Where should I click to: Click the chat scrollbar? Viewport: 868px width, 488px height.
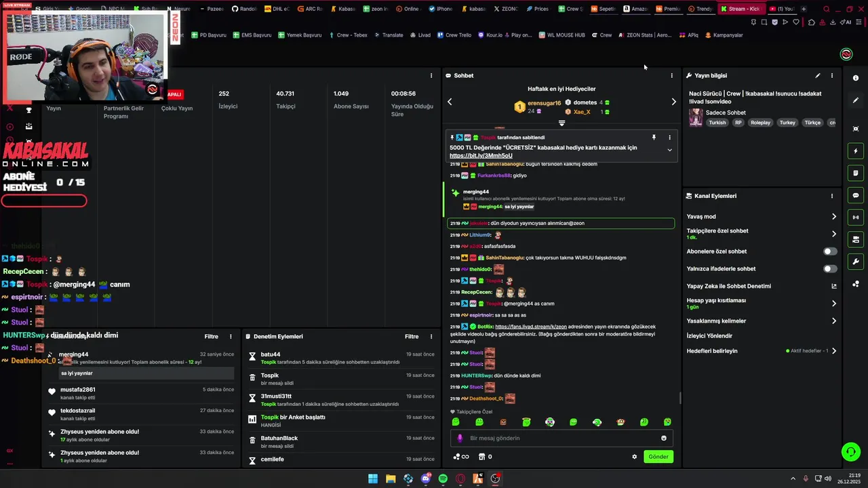[x=679, y=398]
